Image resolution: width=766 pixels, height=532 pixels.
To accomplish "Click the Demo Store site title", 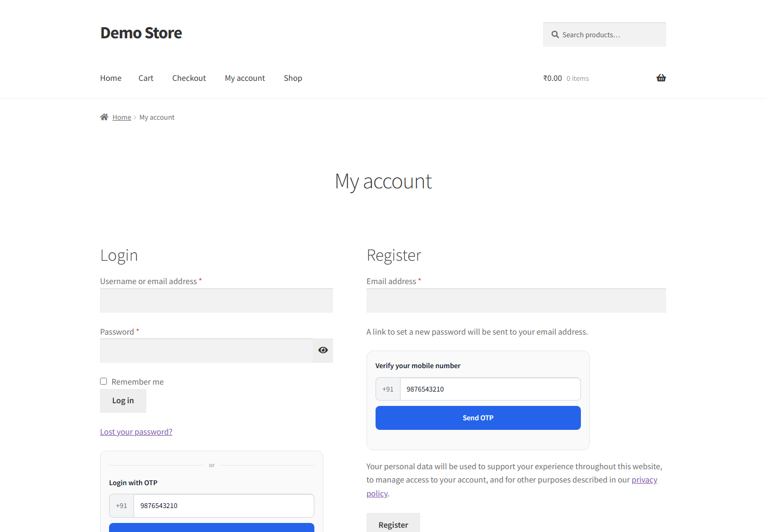I will [141, 33].
